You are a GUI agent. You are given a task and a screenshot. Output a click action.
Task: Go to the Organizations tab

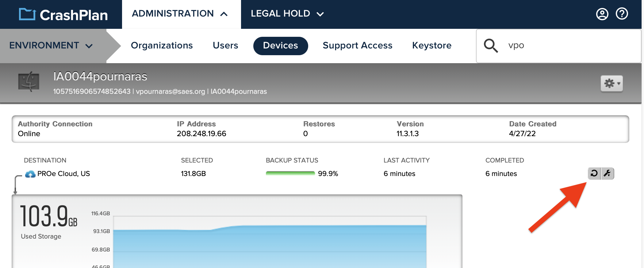(162, 45)
